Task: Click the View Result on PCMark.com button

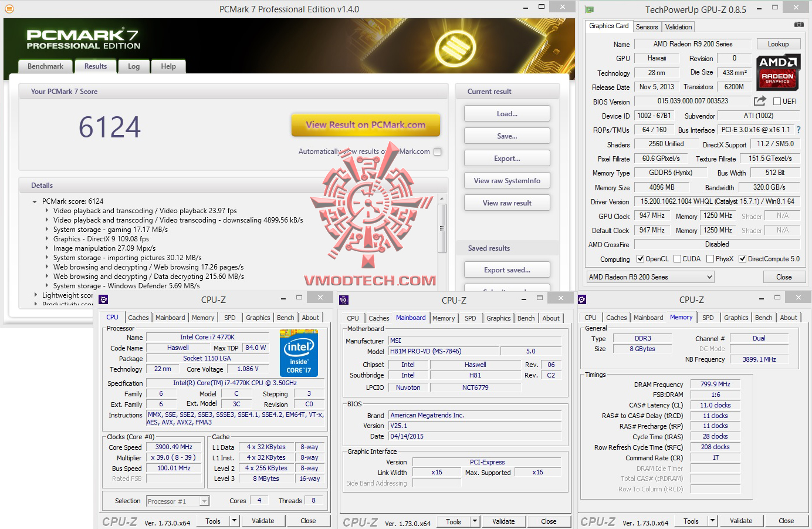Action: tap(366, 124)
